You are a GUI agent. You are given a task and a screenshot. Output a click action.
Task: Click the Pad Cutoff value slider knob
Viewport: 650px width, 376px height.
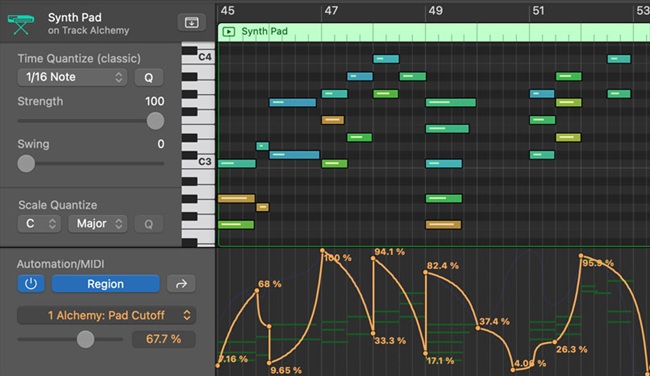[85, 339]
